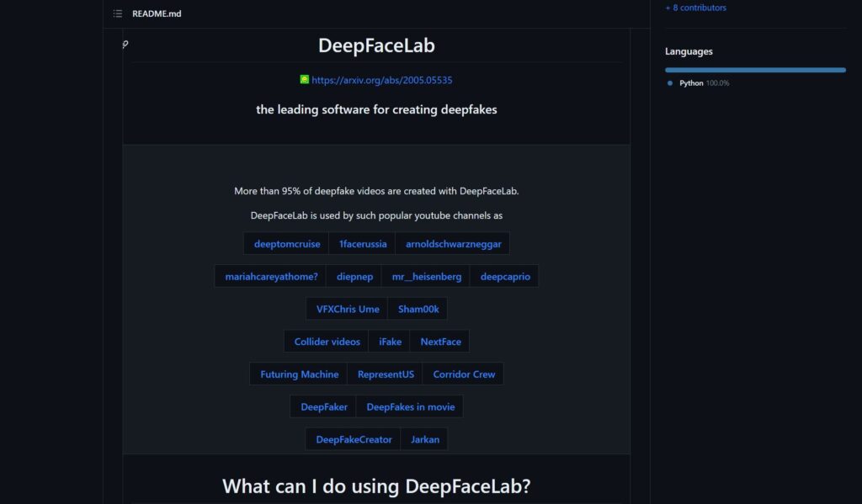Click the green arXiv paper icon
862x504 pixels.
coord(305,80)
